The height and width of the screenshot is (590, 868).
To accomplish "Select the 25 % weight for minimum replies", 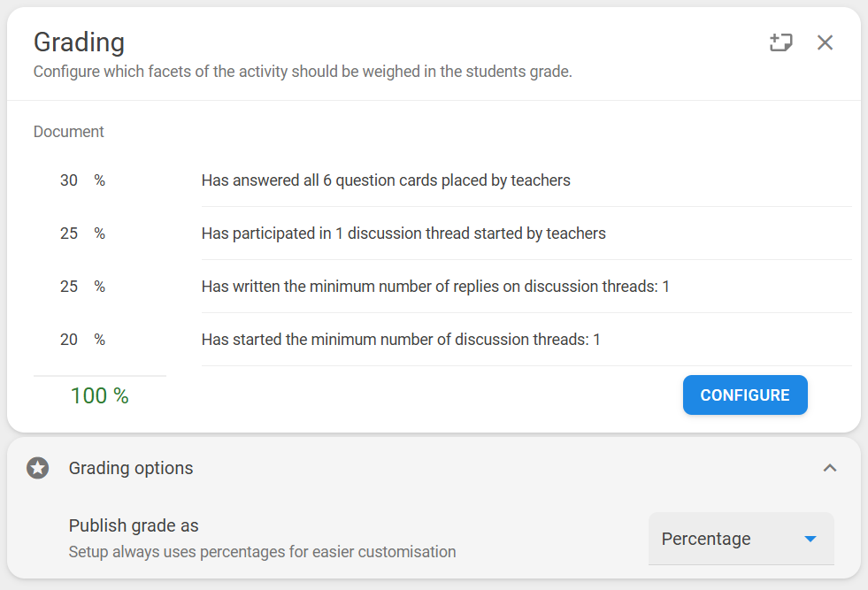I will [82, 287].
